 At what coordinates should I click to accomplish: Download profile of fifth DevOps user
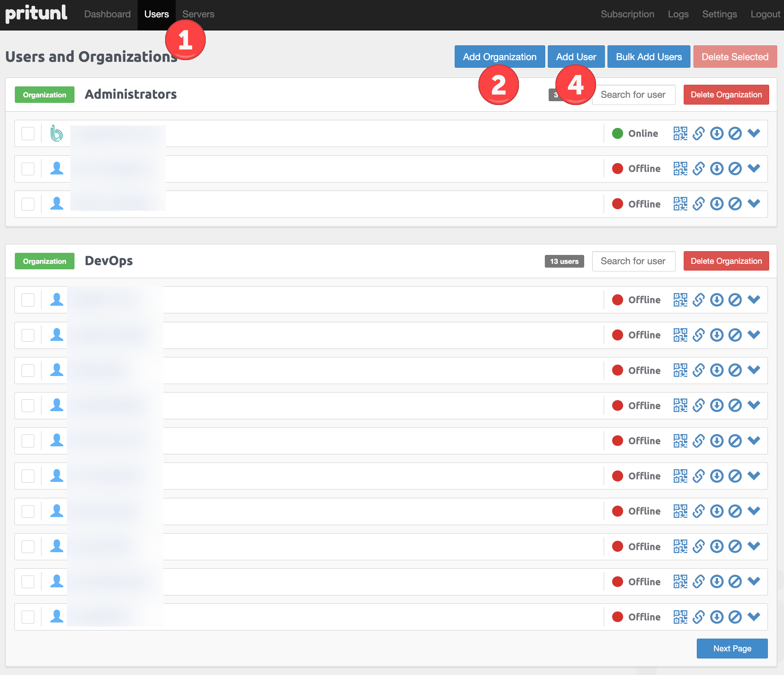(717, 441)
